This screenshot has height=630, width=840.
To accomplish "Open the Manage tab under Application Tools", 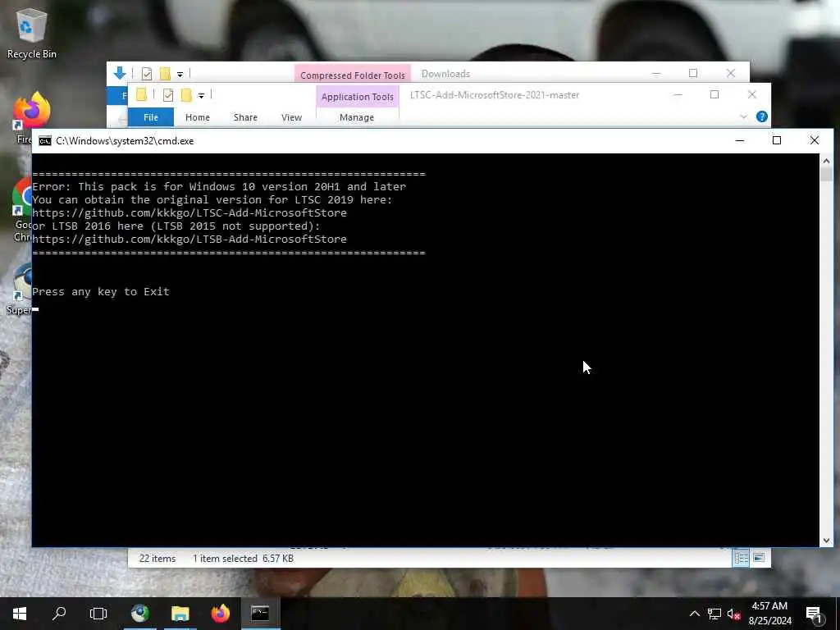I will pyautogui.click(x=357, y=117).
